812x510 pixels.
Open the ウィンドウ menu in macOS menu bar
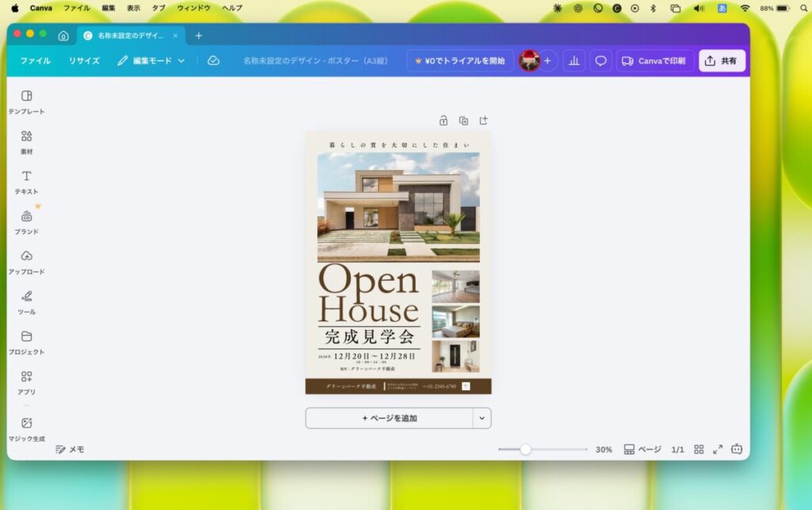[x=193, y=8]
